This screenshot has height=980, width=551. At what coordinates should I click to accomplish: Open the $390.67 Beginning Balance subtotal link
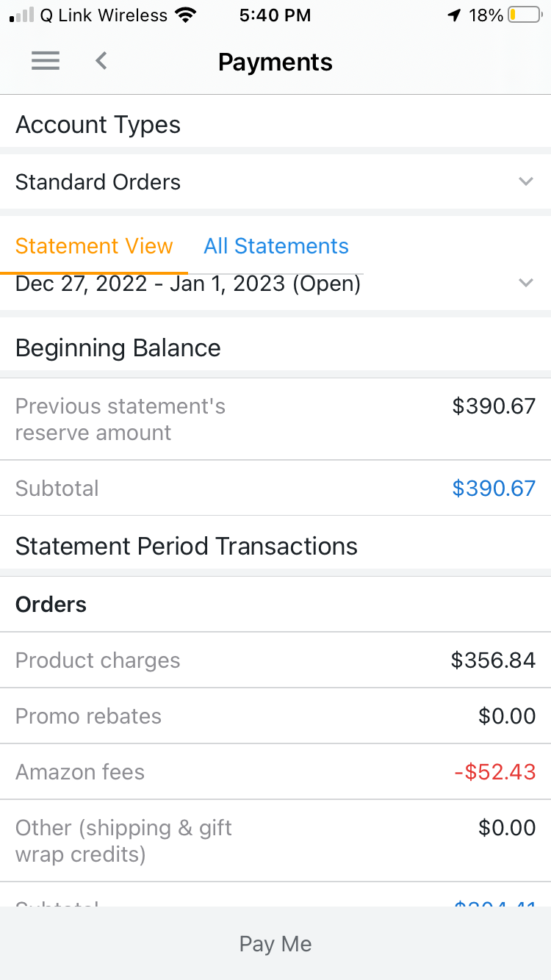(494, 489)
